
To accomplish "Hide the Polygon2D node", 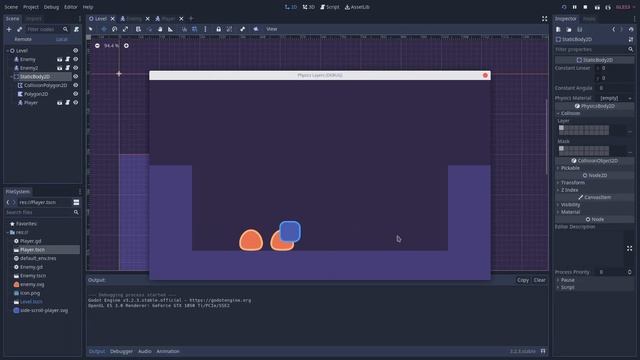I will click(76, 94).
